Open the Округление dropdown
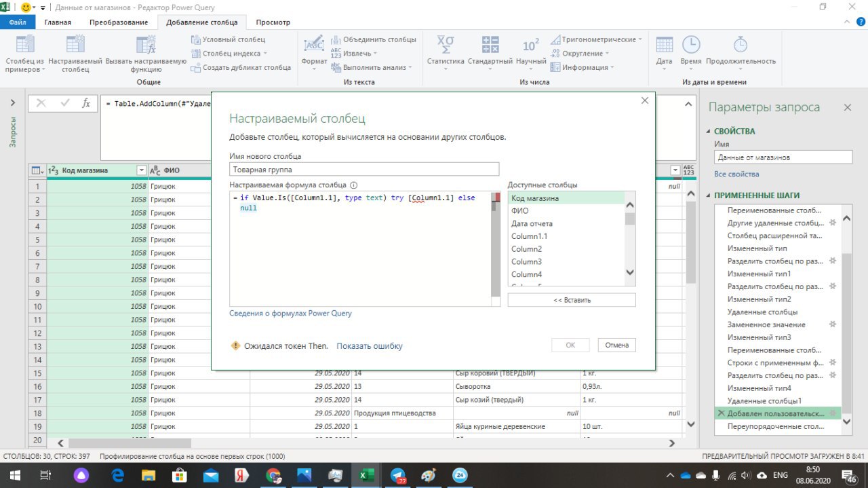Image resolution: width=868 pixels, height=488 pixels. (580, 53)
